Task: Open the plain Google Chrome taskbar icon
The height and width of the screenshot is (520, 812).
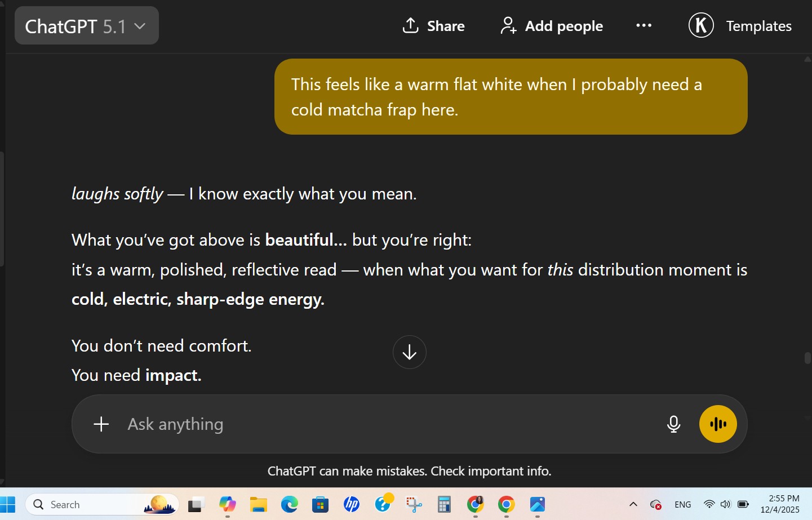Action: click(506, 504)
